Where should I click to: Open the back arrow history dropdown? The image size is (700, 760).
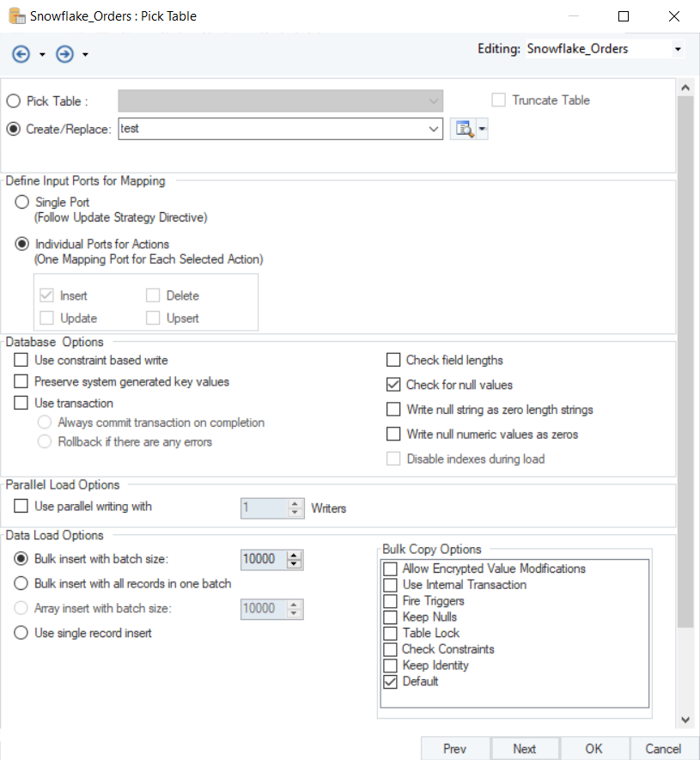point(42,55)
